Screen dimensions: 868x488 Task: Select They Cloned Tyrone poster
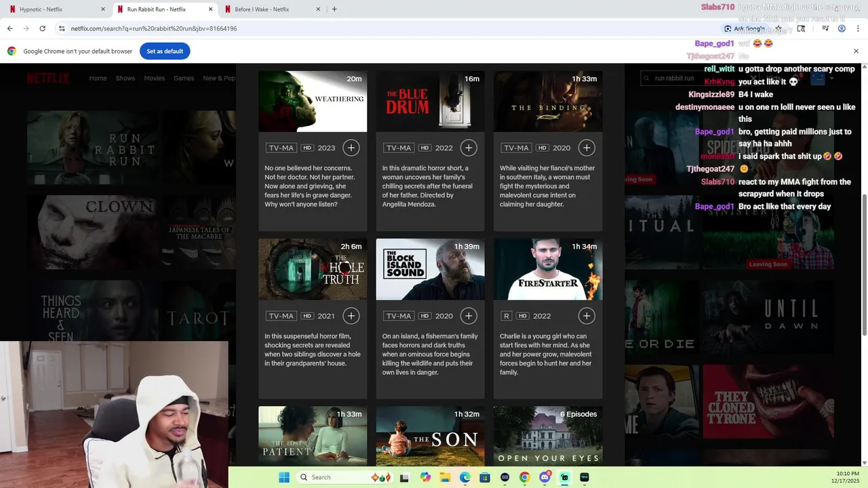click(x=768, y=402)
